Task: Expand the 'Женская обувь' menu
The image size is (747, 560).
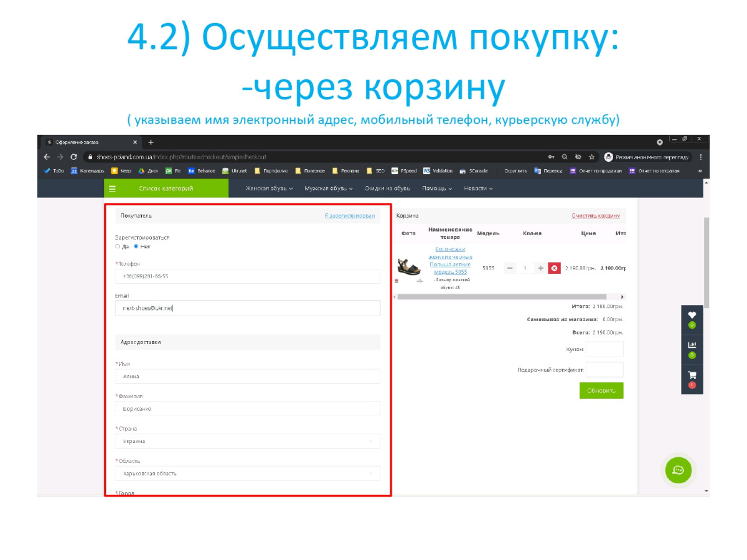Action: point(269,189)
